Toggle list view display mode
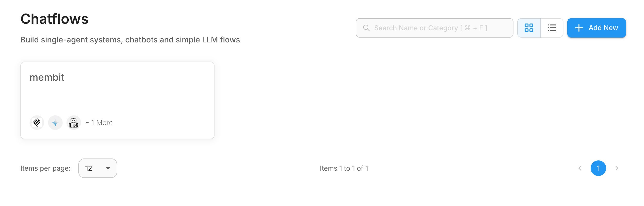Image resolution: width=644 pixels, height=206 pixels. [552, 28]
